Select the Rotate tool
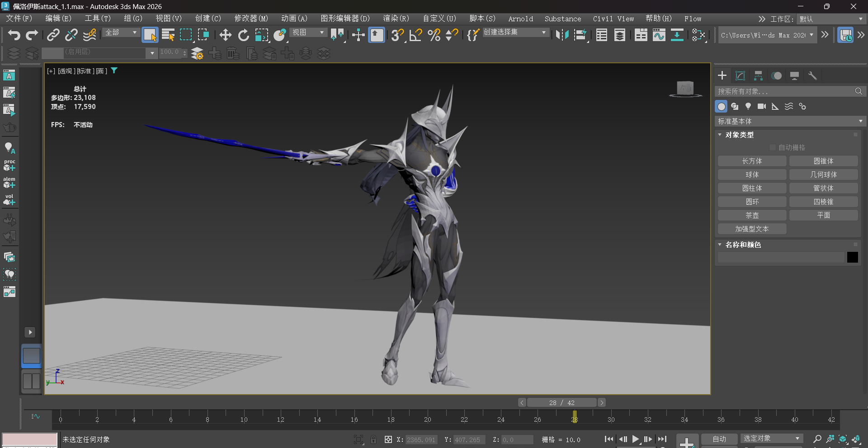The width and height of the screenshot is (868, 448). 243,35
